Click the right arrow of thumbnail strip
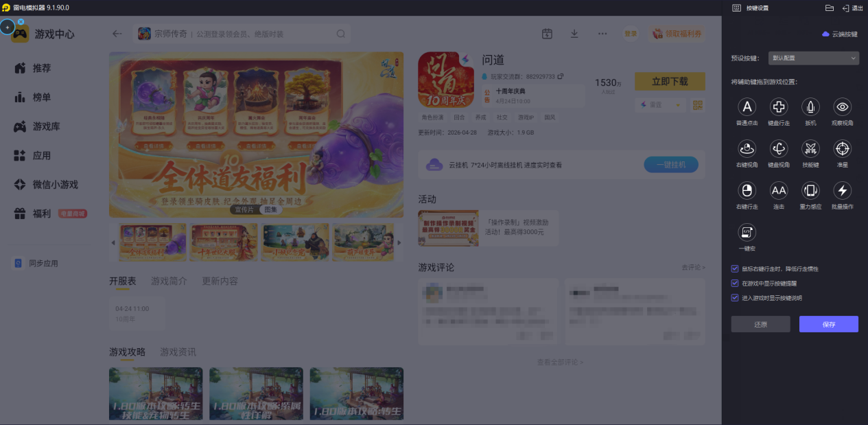Screen dimensions: 868x425 click(399, 242)
